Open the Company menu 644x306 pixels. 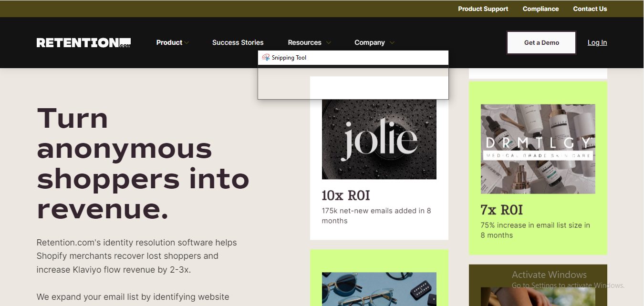(x=370, y=42)
